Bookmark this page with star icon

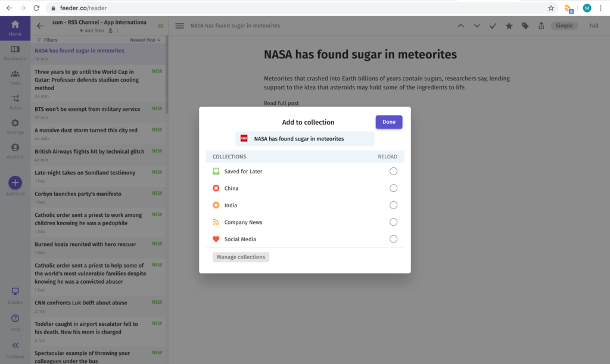pos(551,8)
